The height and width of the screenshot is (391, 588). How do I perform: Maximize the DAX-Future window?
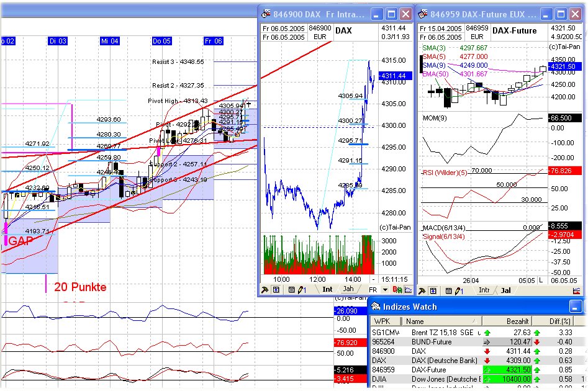click(561, 14)
